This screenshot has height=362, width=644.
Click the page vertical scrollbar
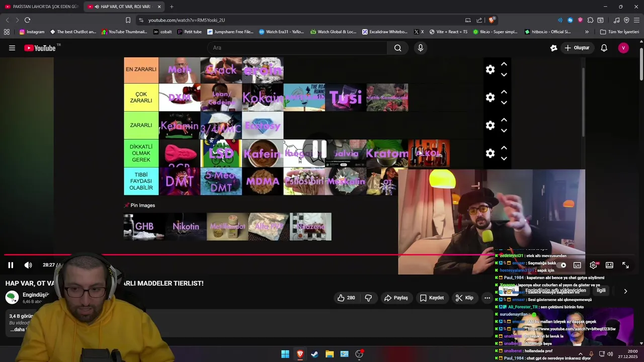[x=641, y=64]
